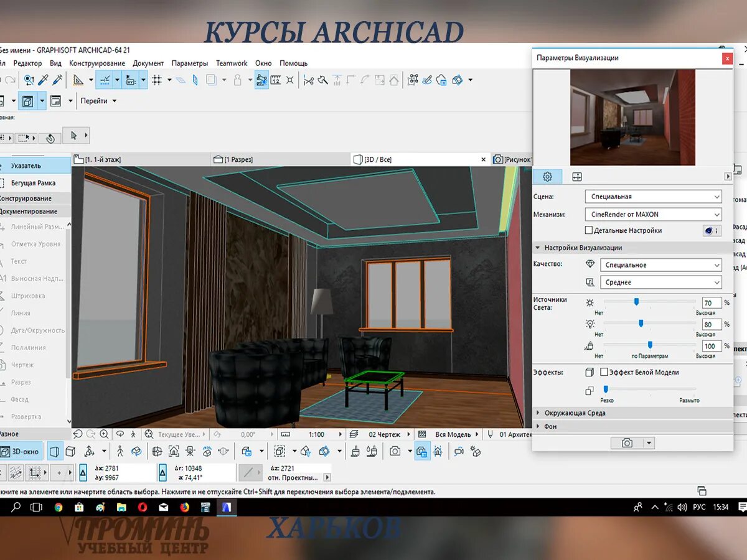This screenshot has width=747, height=560.
Task: Click the Windows search icon on taskbar
Action: click(x=16, y=507)
